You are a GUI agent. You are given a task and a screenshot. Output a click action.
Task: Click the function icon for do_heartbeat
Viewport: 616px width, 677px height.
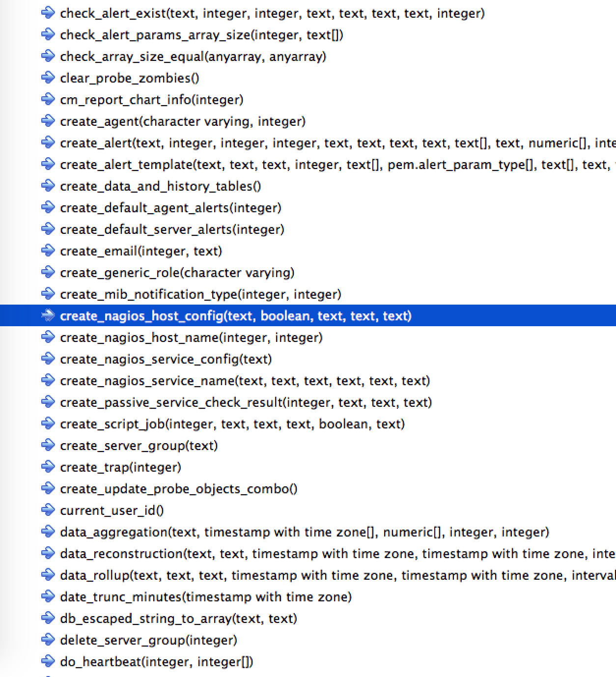tap(48, 661)
